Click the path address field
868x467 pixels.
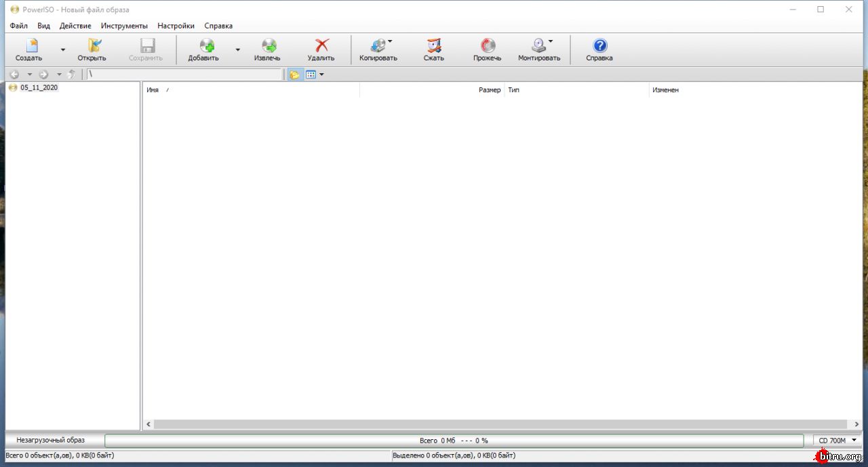[x=184, y=75]
